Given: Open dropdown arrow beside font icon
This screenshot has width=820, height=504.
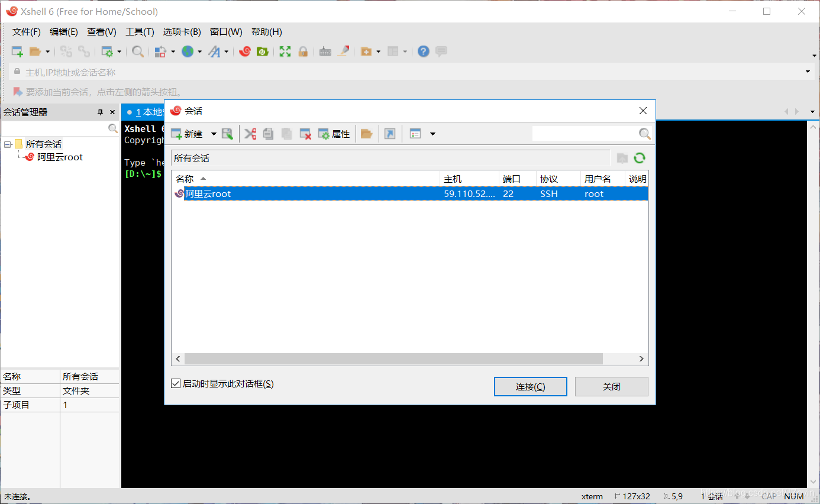Looking at the screenshot, I should point(226,52).
